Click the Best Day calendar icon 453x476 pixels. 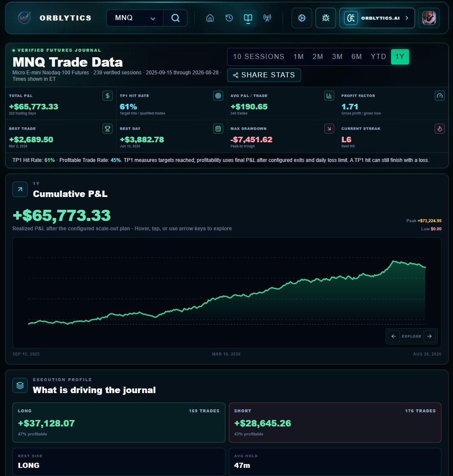(218, 129)
